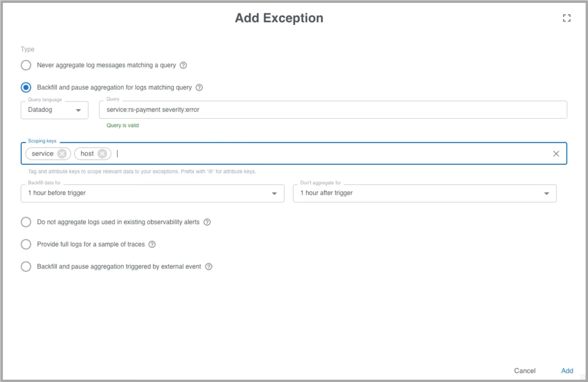Screen dimensions: 588x382
Task: Remove the service scoping key chip
Action: (x=62, y=154)
